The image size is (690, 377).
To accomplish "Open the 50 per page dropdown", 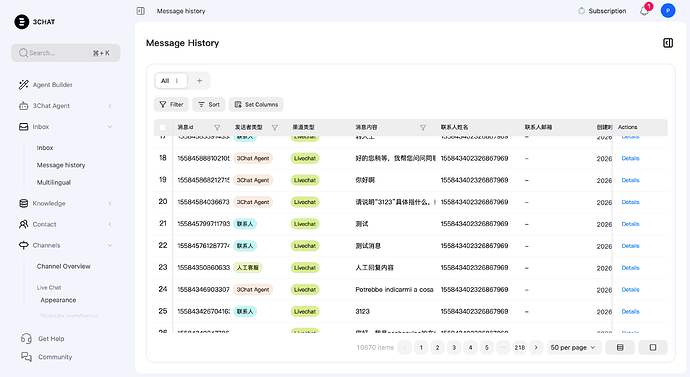I will click(x=573, y=348).
